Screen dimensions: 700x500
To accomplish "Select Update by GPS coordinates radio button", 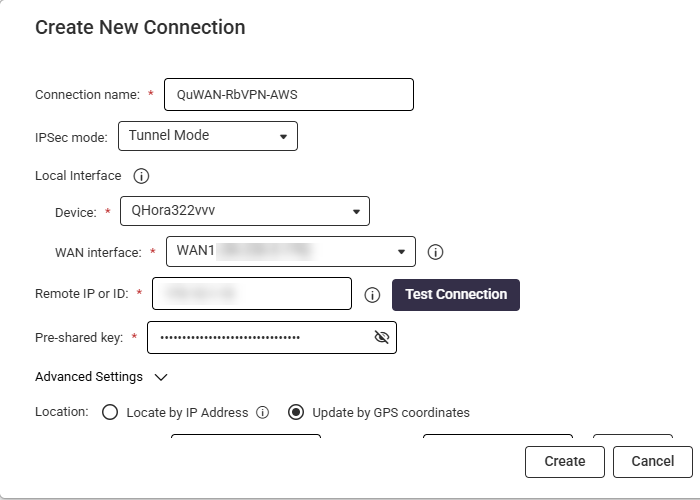I will (x=296, y=412).
